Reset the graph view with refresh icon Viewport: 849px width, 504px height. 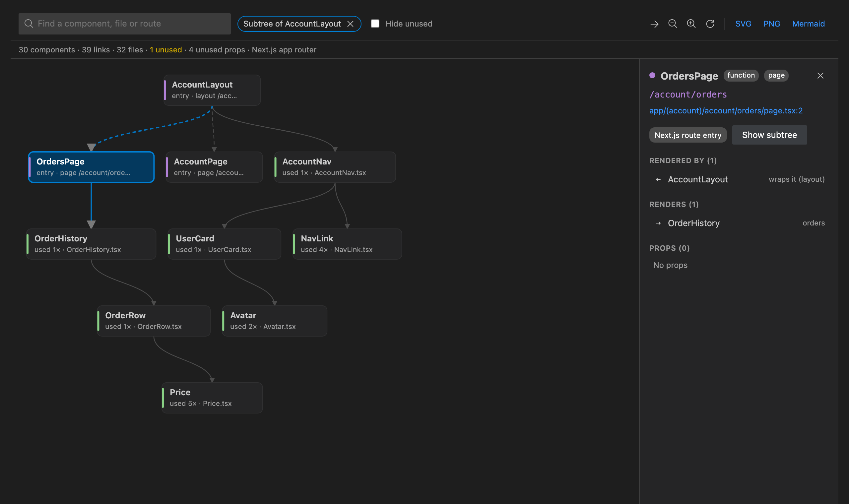point(710,24)
